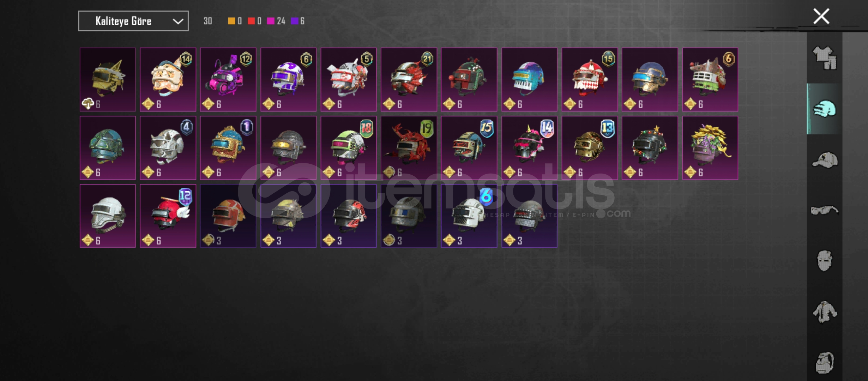Viewport: 868px width, 381px height.
Task: Close the inventory with the X button
Action: pos(821,16)
